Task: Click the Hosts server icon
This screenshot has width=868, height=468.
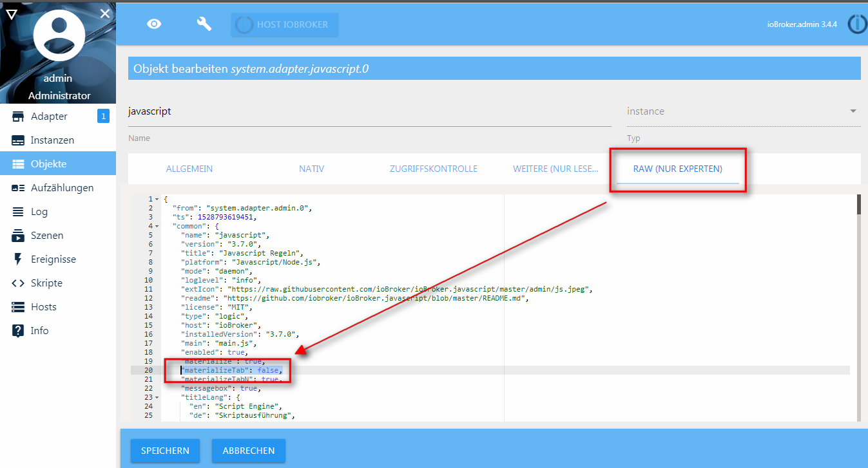Action: click(18, 307)
